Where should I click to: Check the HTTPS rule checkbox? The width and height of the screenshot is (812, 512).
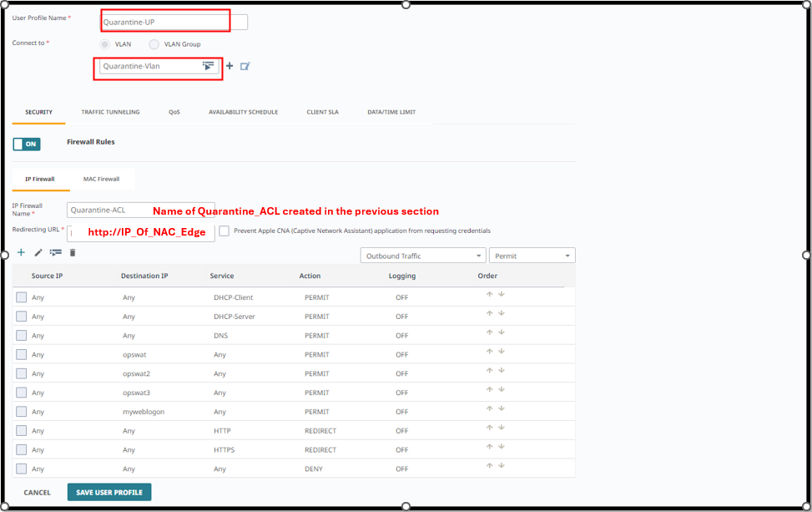point(21,450)
